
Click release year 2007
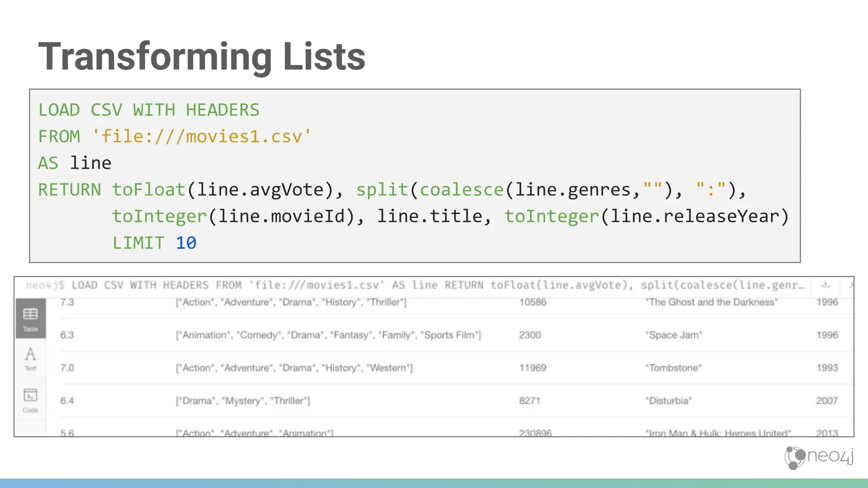click(827, 401)
